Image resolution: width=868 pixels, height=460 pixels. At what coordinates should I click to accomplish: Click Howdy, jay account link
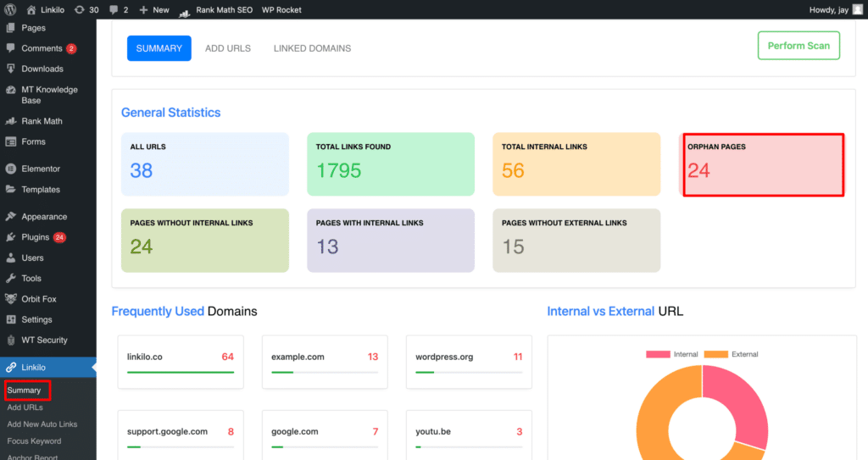(829, 10)
